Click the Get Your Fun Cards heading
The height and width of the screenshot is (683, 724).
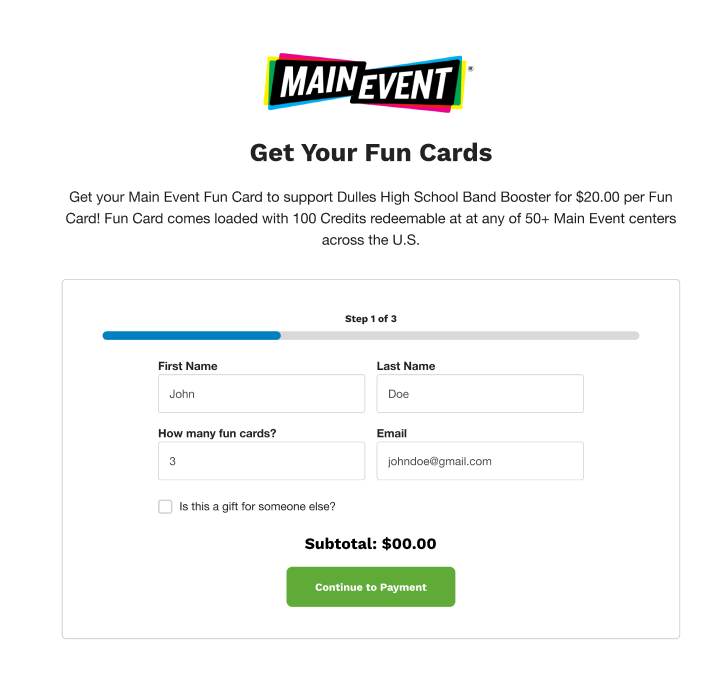pyautogui.click(x=371, y=153)
